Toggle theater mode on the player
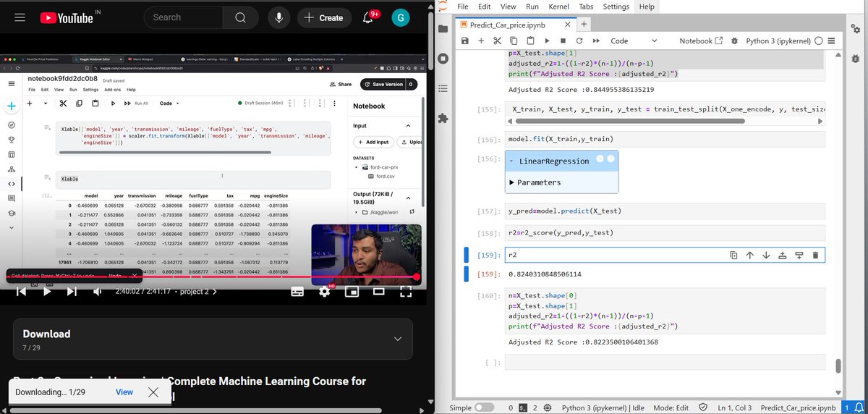The image size is (868, 414). point(378,292)
